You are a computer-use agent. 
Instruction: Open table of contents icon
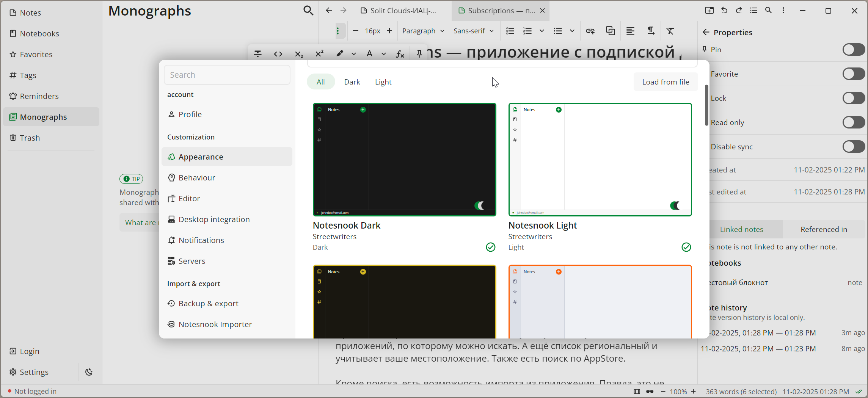[x=754, y=10]
